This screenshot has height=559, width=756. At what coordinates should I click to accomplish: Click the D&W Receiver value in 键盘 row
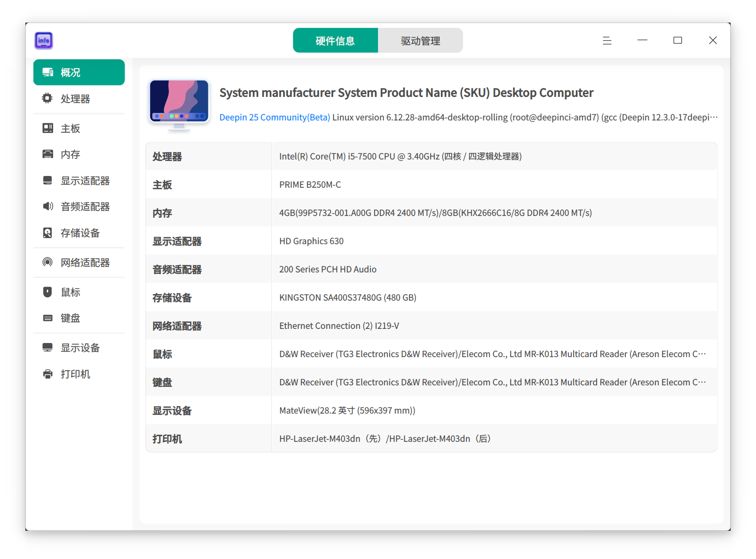493,382
